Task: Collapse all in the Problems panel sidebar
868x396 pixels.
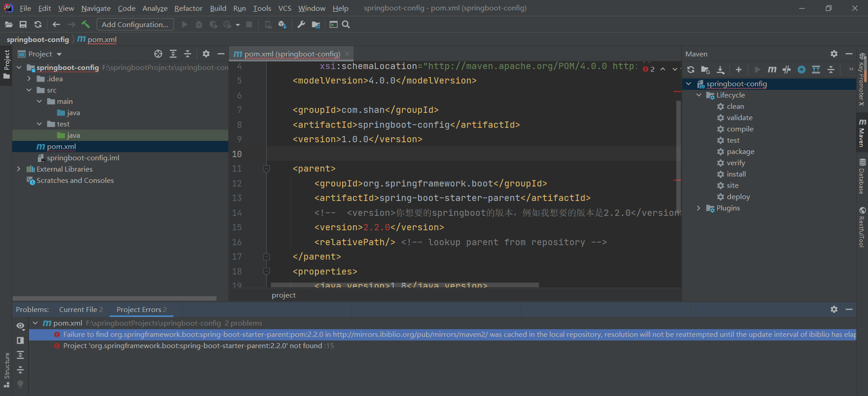Action: click(x=20, y=370)
